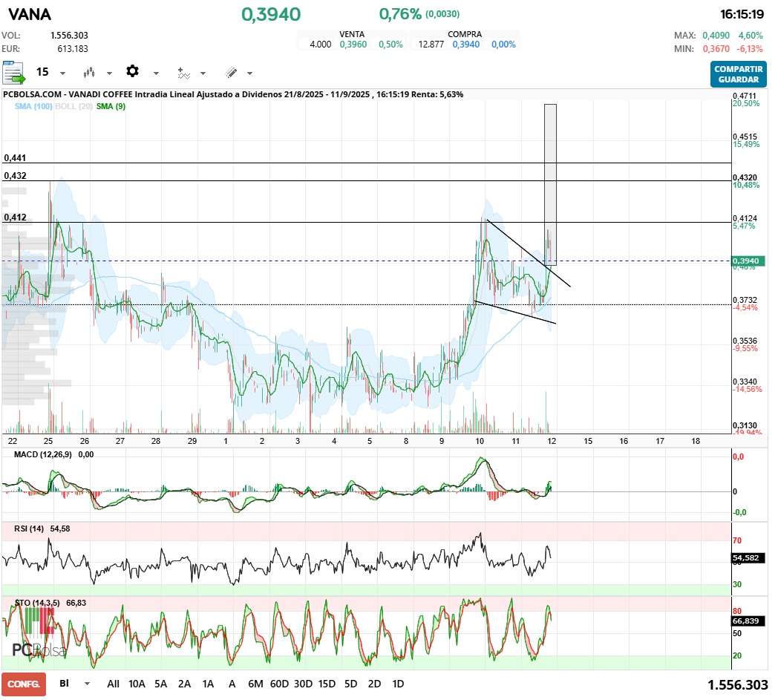Click the 16:15:19 clock time
This screenshot has width=778, height=700.
point(742,14)
